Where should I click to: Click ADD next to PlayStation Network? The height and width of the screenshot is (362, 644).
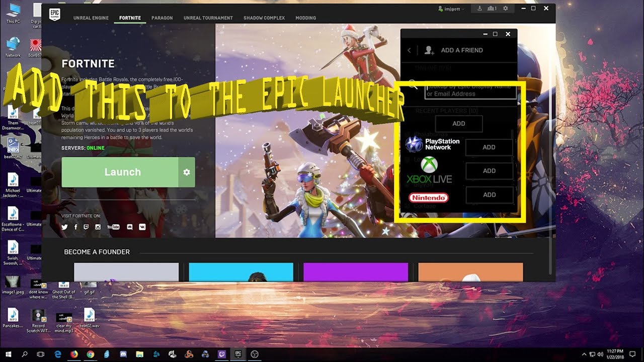489,147
